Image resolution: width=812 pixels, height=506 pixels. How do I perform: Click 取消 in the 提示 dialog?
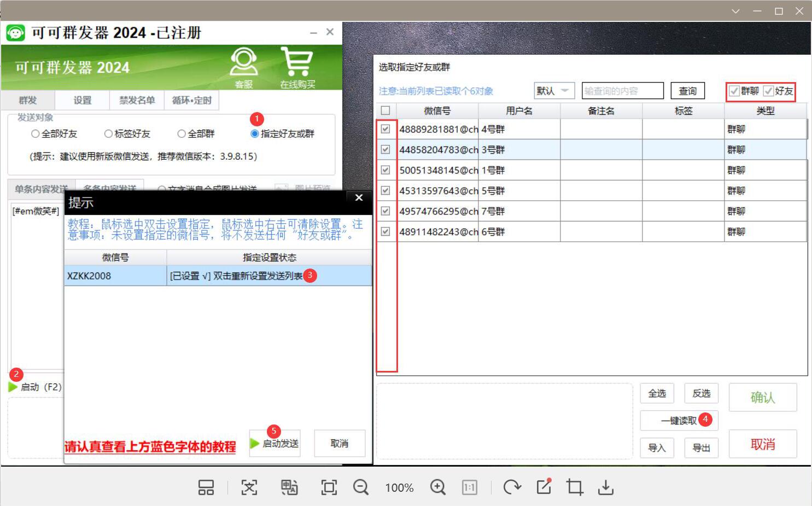coord(340,443)
